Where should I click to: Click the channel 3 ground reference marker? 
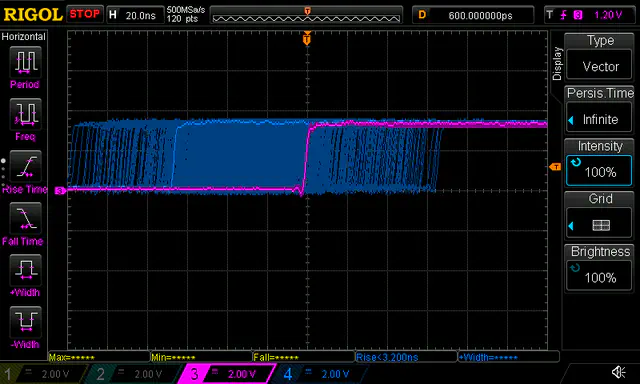[60, 191]
